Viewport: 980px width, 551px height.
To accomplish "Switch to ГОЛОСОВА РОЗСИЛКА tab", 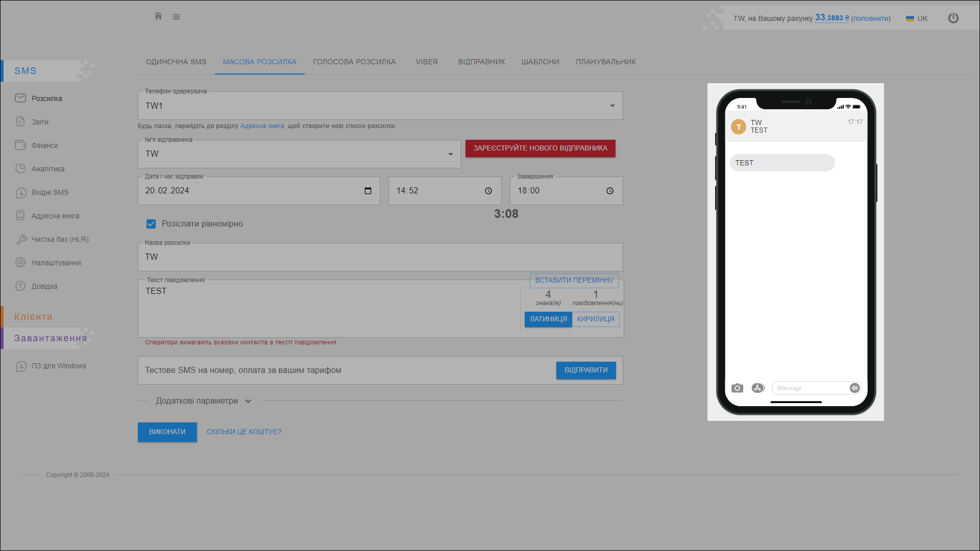I will (x=354, y=62).
